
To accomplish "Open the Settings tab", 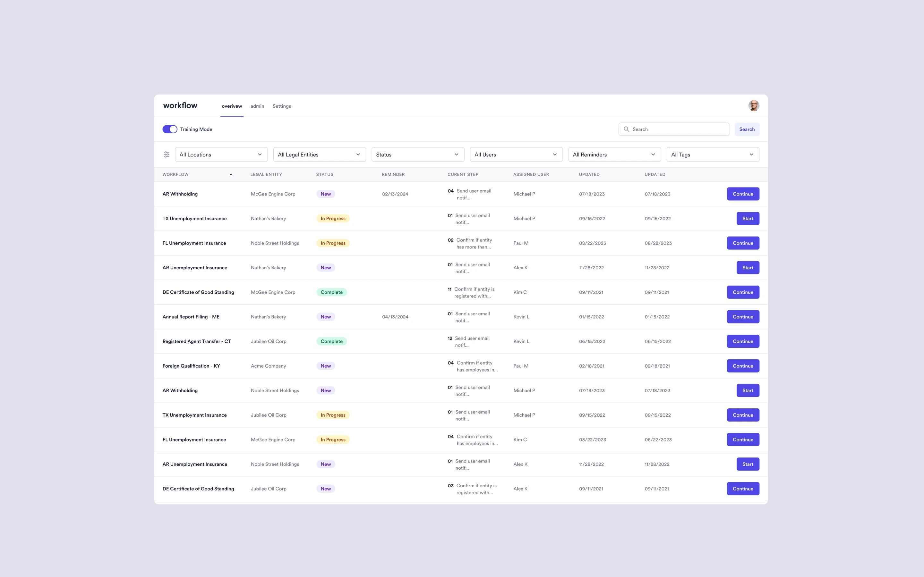I will pyautogui.click(x=281, y=106).
